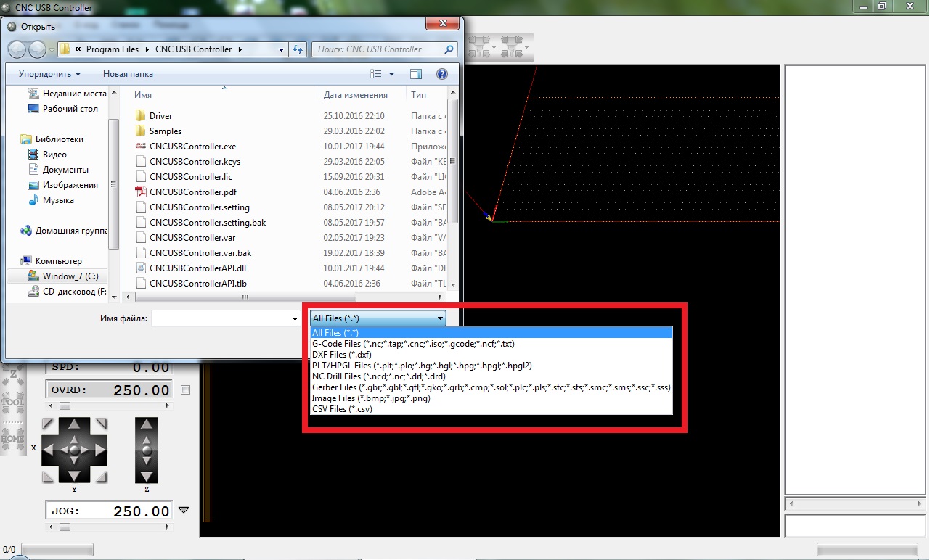Change the file view mode icon

coord(376,74)
